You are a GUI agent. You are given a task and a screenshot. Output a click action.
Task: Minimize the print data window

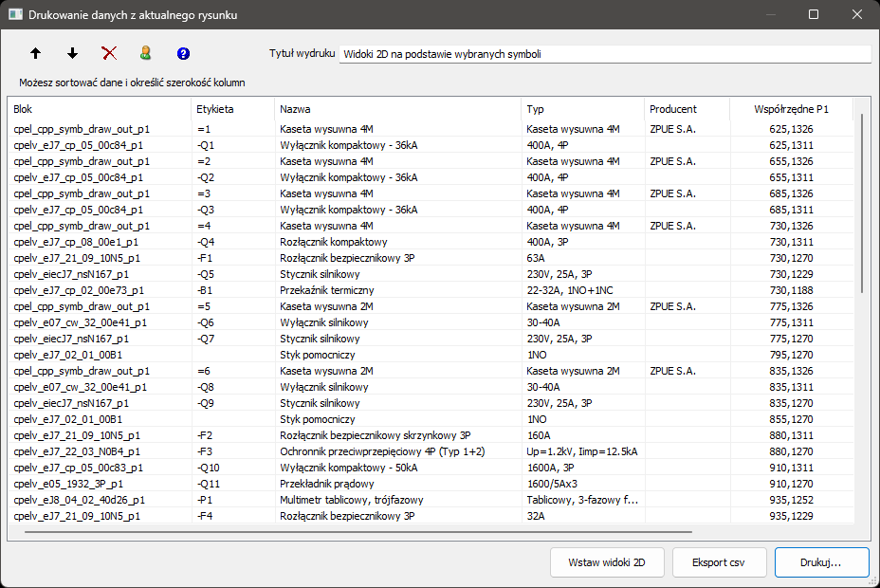tap(770, 15)
